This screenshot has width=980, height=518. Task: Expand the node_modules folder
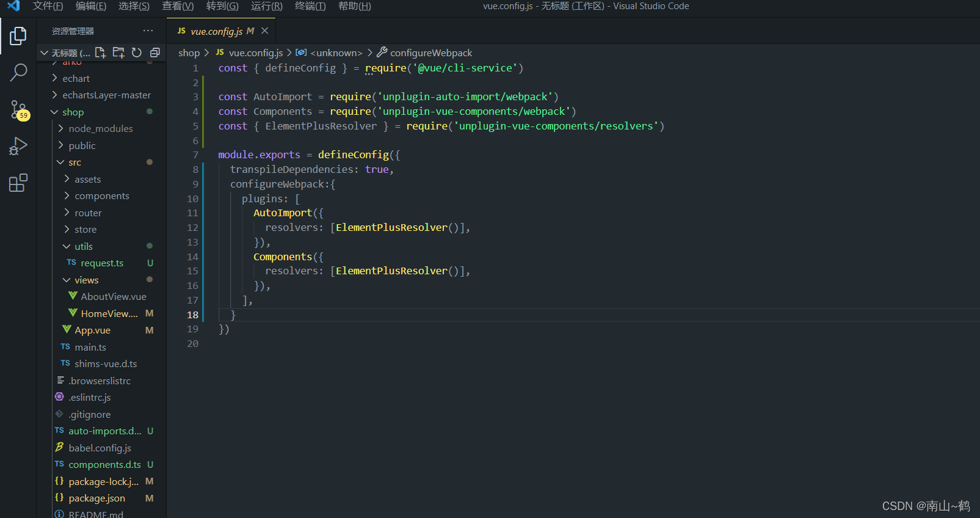61,128
